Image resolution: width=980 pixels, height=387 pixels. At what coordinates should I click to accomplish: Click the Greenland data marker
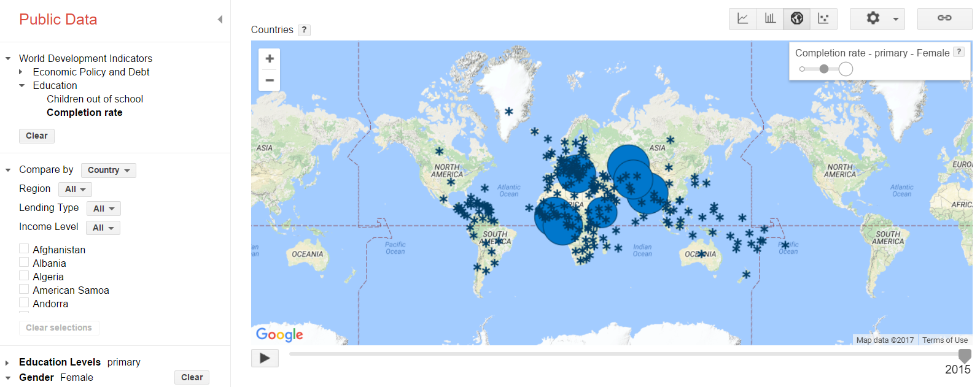click(509, 111)
